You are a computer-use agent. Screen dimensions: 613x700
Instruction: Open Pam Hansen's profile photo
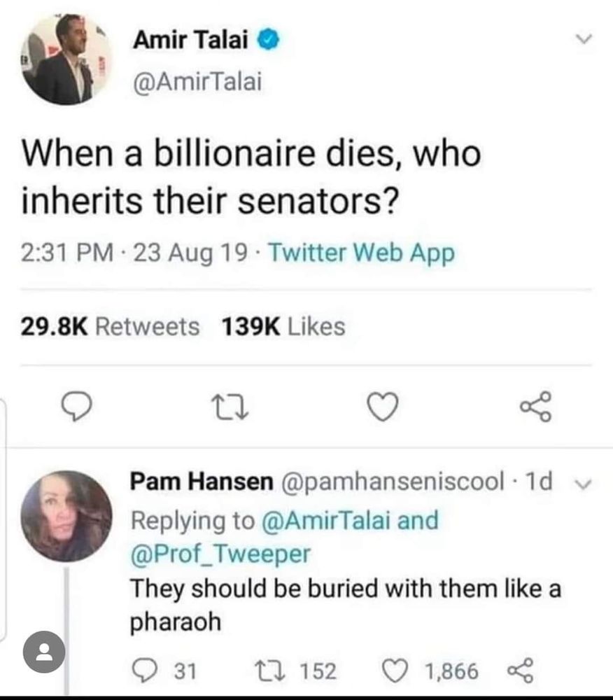click(x=66, y=516)
